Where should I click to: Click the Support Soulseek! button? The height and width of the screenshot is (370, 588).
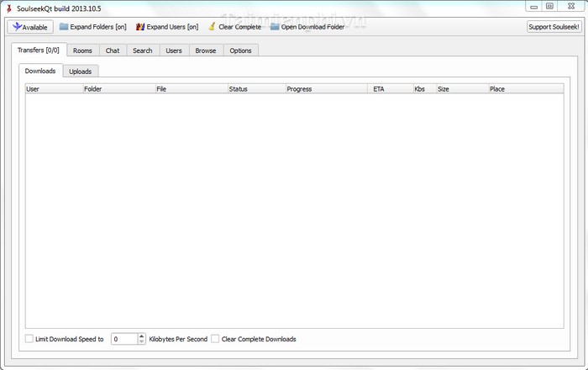554,27
